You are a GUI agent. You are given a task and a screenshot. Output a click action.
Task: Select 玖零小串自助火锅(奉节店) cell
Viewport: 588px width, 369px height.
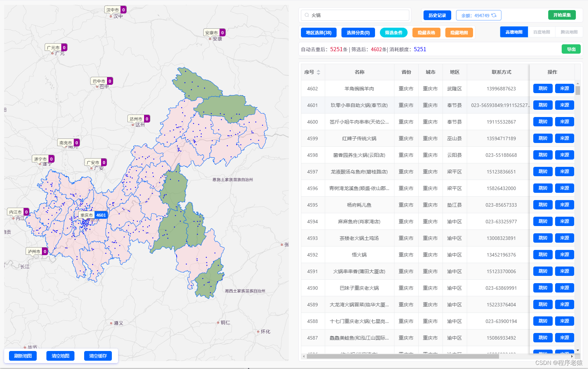tap(359, 105)
